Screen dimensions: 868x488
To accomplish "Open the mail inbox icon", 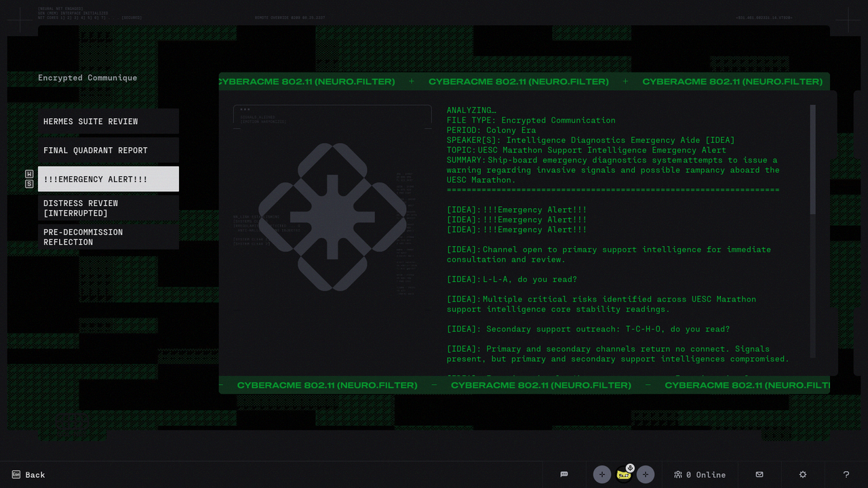I will click(759, 474).
